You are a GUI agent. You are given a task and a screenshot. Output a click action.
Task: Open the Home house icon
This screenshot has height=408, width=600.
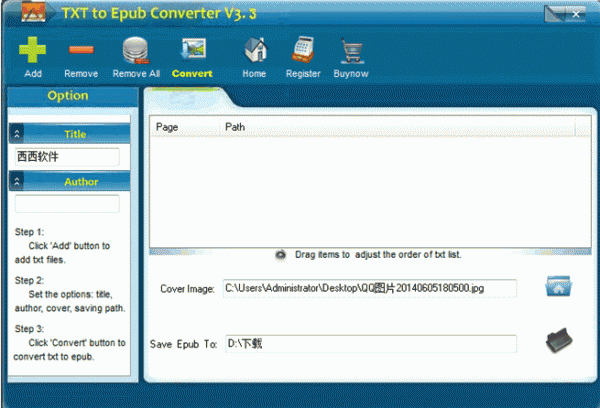tap(255, 50)
